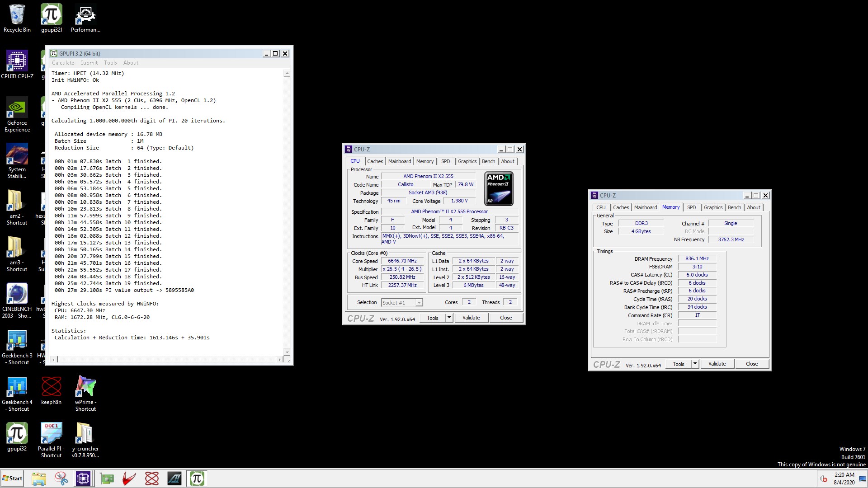Open the y-cruncher v0.7.8.950 folder
Viewport: 868px width, 488px height.
pyautogui.click(x=85, y=440)
